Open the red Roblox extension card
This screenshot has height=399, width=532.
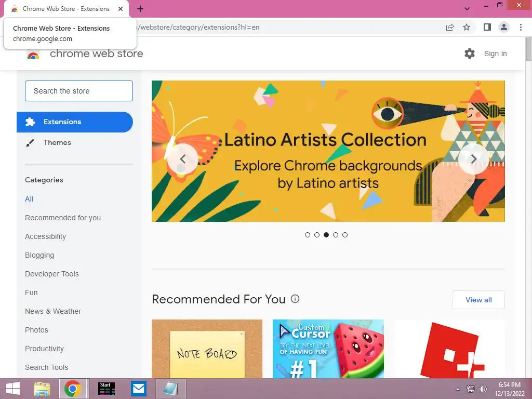449,349
